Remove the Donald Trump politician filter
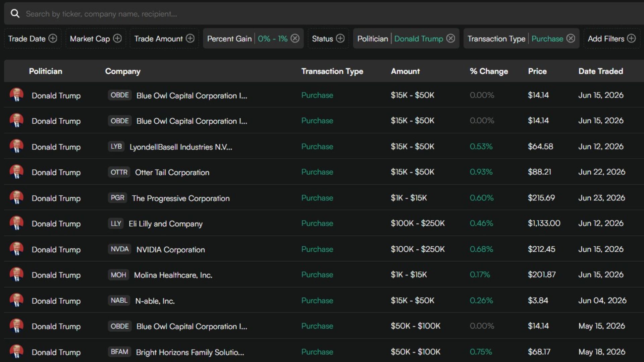 [x=451, y=39]
